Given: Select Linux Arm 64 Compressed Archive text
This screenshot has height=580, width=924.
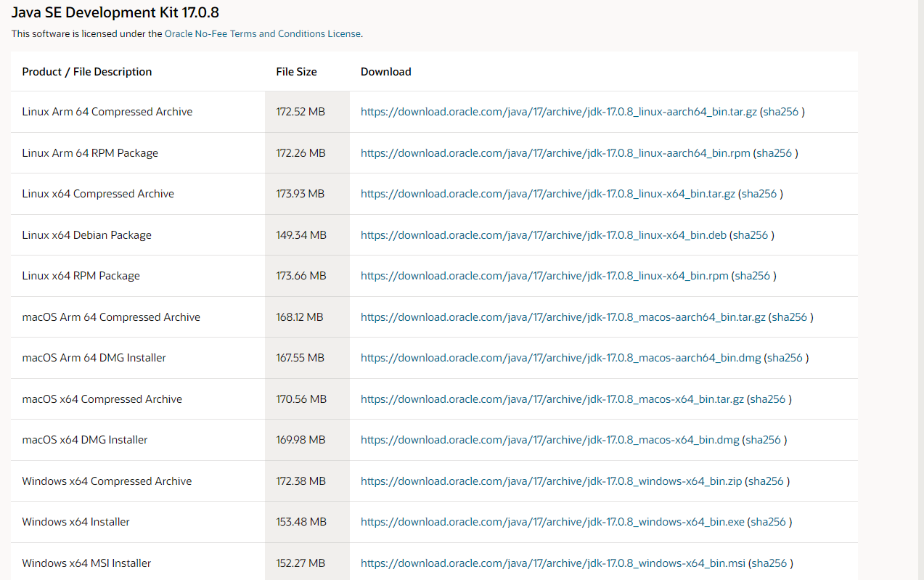Looking at the screenshot, I should pyautogui.click(x=107, y=112).
